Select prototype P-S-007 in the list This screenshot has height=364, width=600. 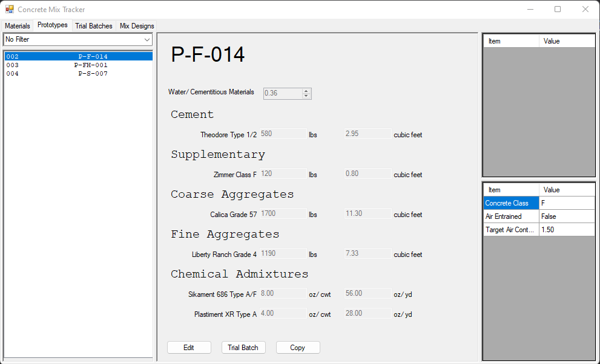77,74
